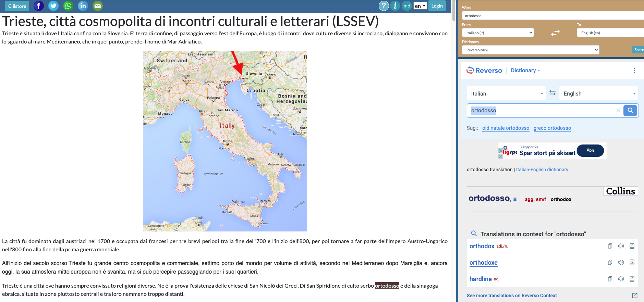See more translations on Reverso Context
The height and width of the screenshot is (302, 644).
(x=512, y=295)
